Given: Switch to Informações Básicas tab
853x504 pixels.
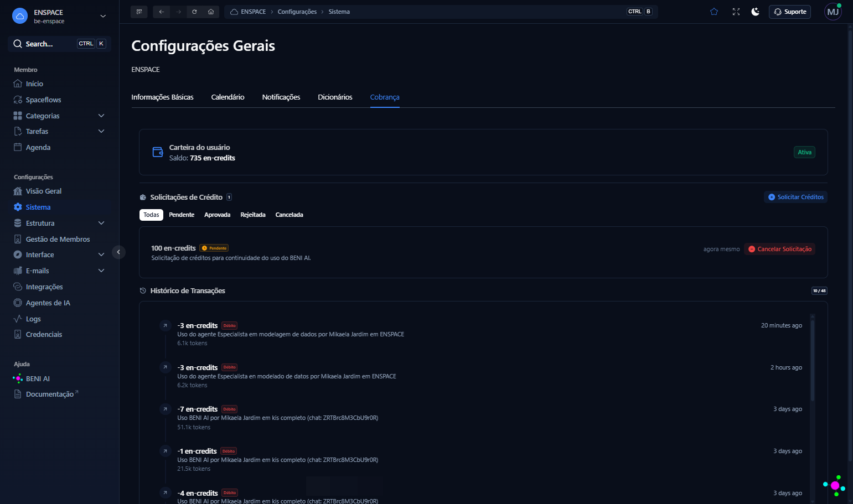Looking at the screenshot, I should click(162, 97).
